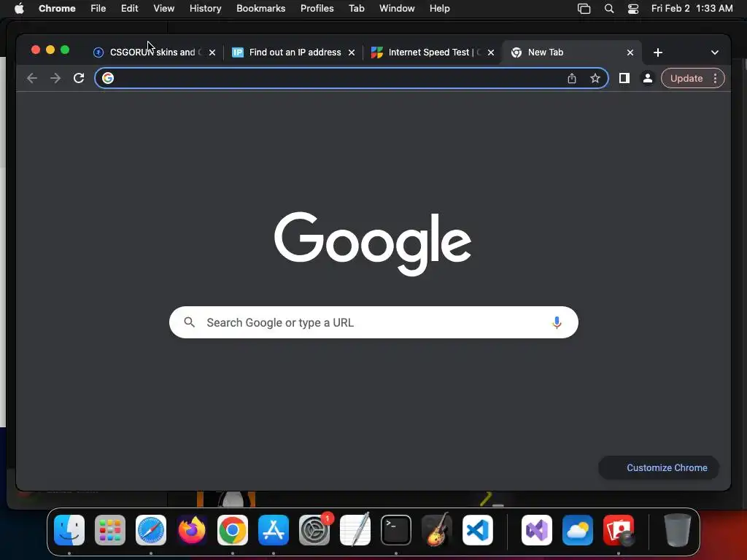Open the View menu

click(x=163, y=9)
